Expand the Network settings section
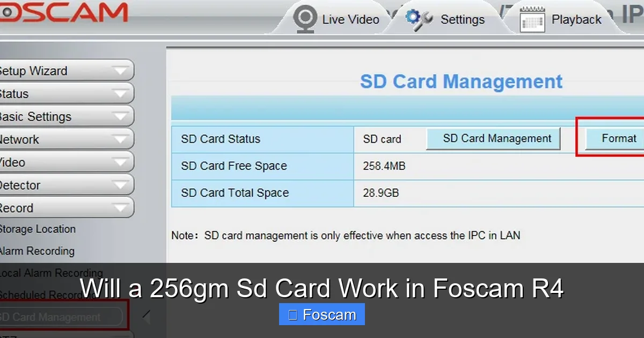 click(64, 139)
